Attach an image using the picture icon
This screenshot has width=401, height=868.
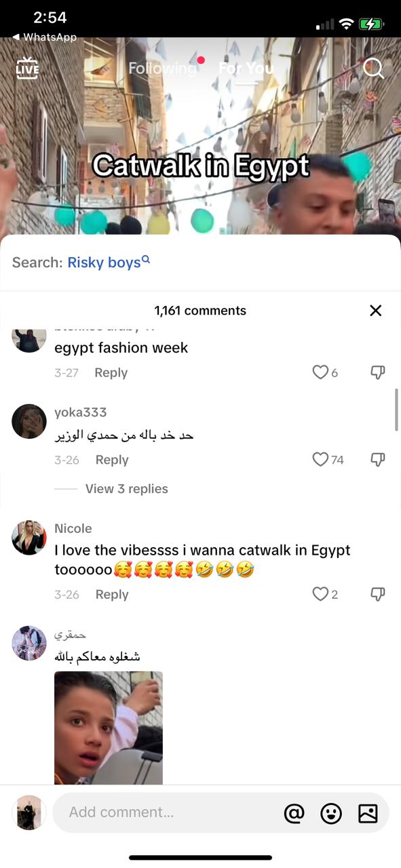(368, 812)
